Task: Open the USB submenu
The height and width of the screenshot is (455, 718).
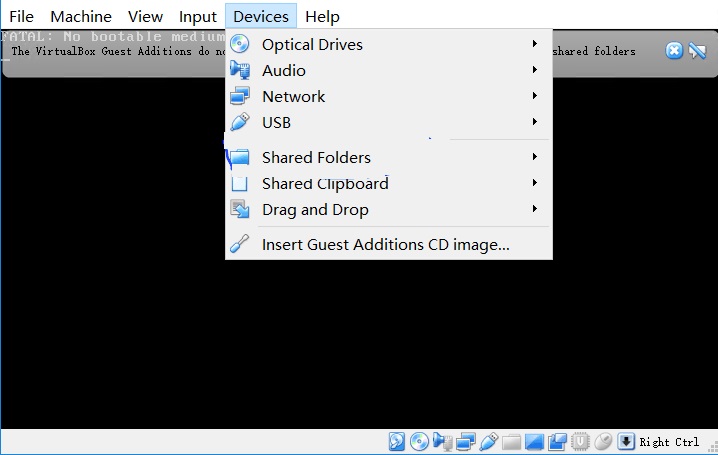Action: point(389,123)
